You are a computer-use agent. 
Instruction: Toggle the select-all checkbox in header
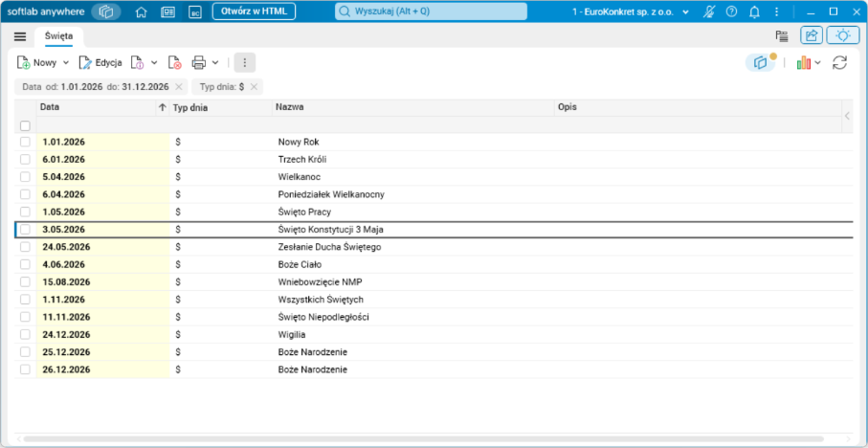[x=25, y=125]
